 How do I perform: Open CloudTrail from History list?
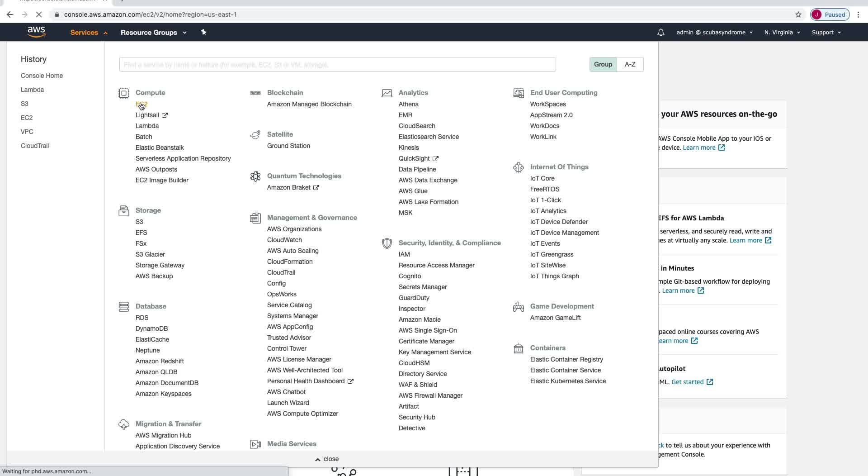coord(35,146)
